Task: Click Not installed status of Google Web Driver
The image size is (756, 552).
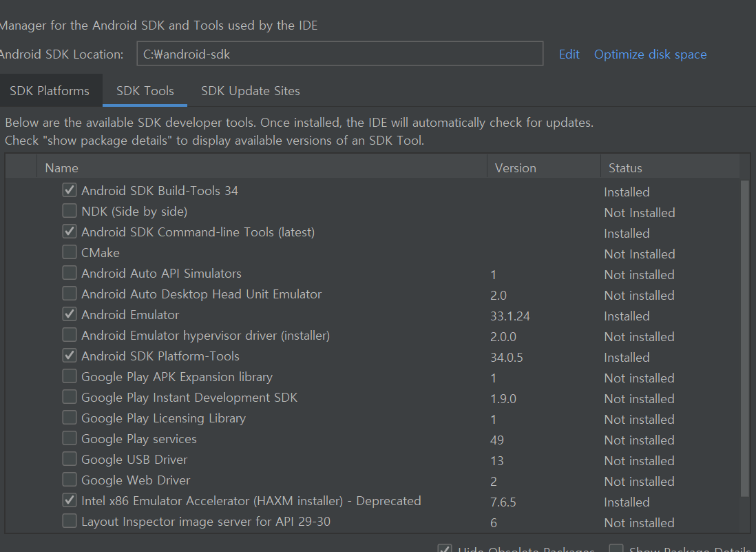Action: [x=640, y=482]
